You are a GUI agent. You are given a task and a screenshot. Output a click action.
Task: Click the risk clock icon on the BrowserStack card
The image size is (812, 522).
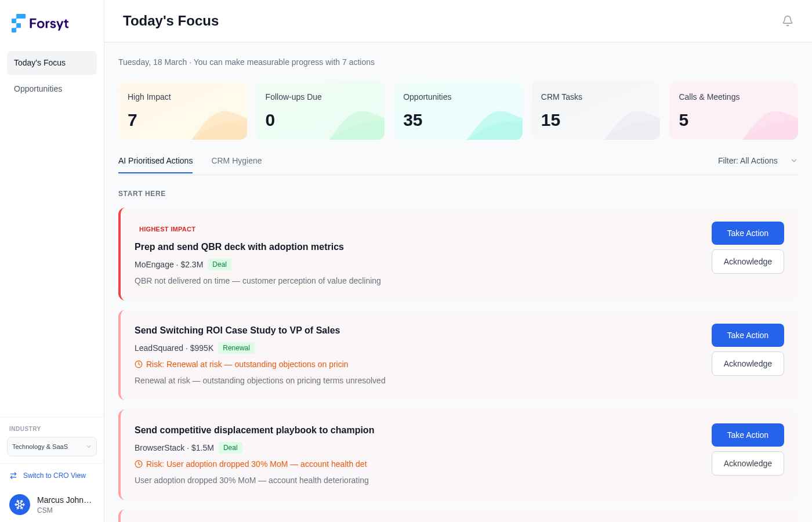click(139, 464)
